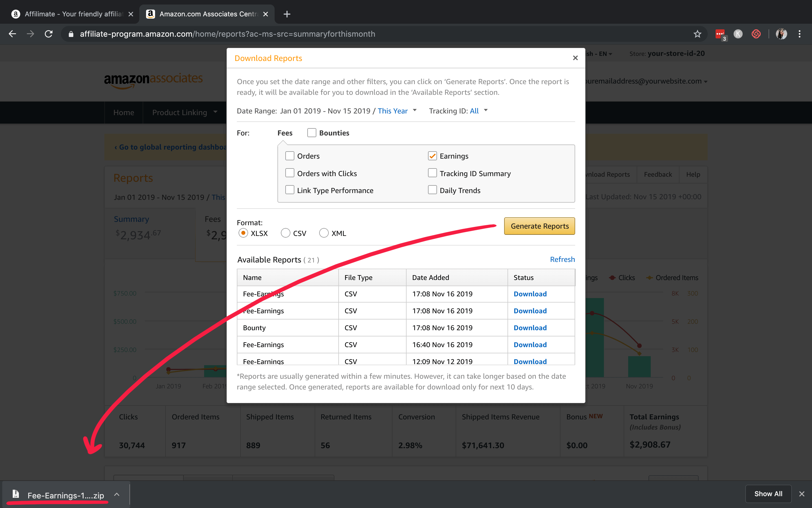The width and height of the screenshot is (812, 508).
Task: Switch to the Affilimate tab
Action: pos(69,14)
